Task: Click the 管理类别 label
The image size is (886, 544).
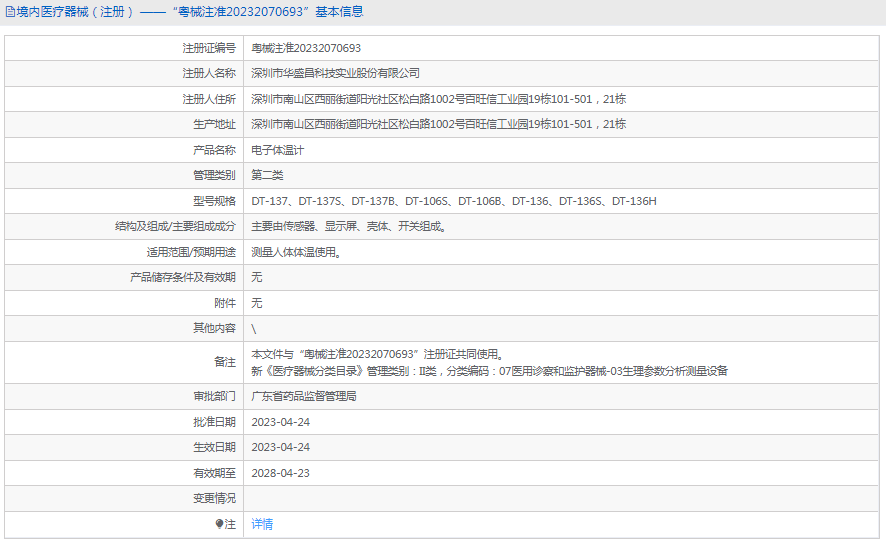Action: point(214,175)
